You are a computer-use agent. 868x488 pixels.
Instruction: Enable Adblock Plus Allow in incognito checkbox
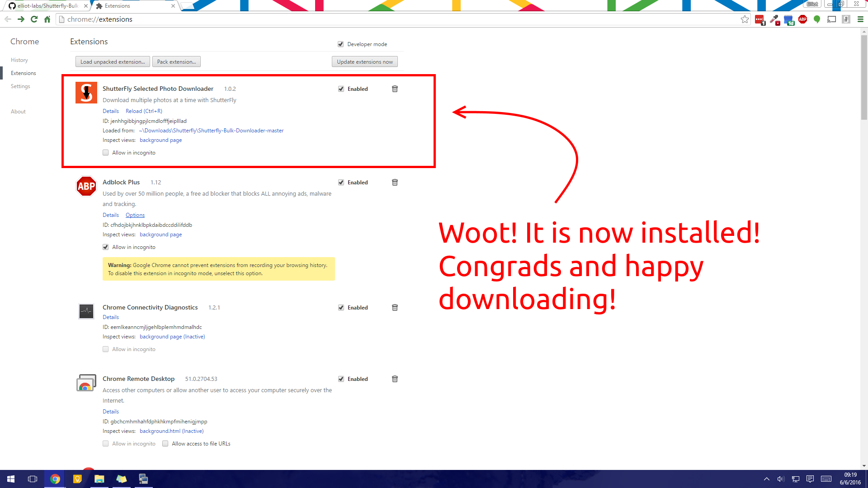106,247
